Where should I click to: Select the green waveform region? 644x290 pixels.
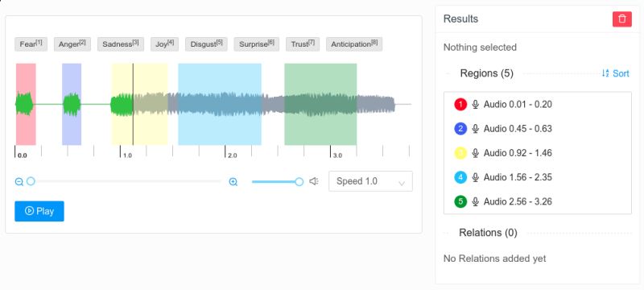pos(320,105)
